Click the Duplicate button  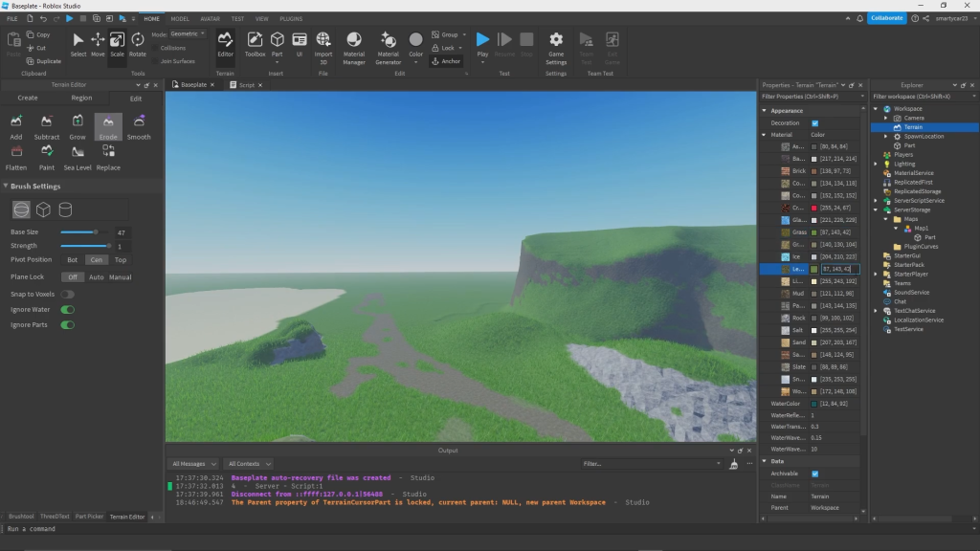(x=44, y=61)
